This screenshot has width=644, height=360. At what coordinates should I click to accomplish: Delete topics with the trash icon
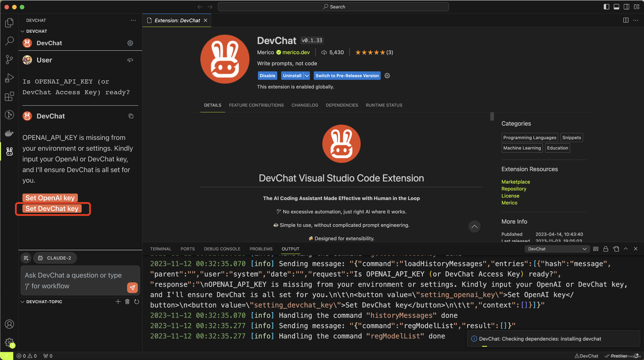point(127,302)
